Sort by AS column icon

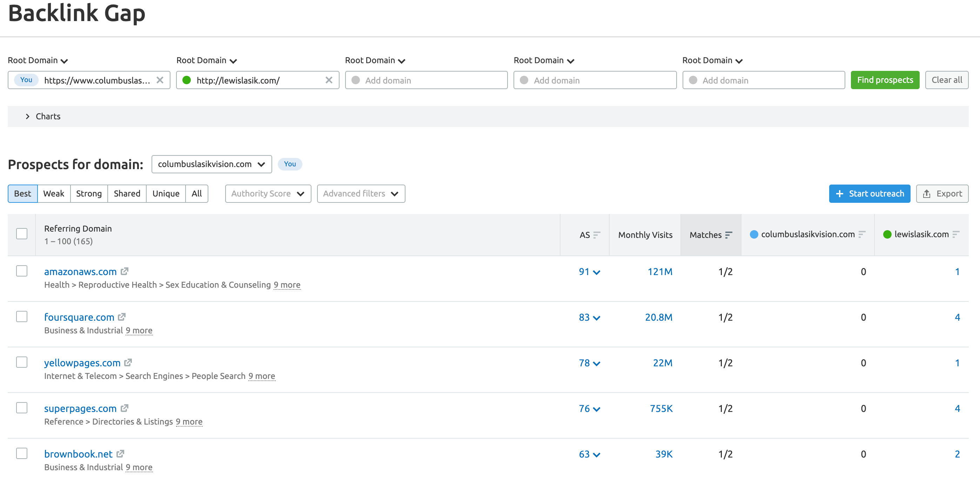coord(597,235)
